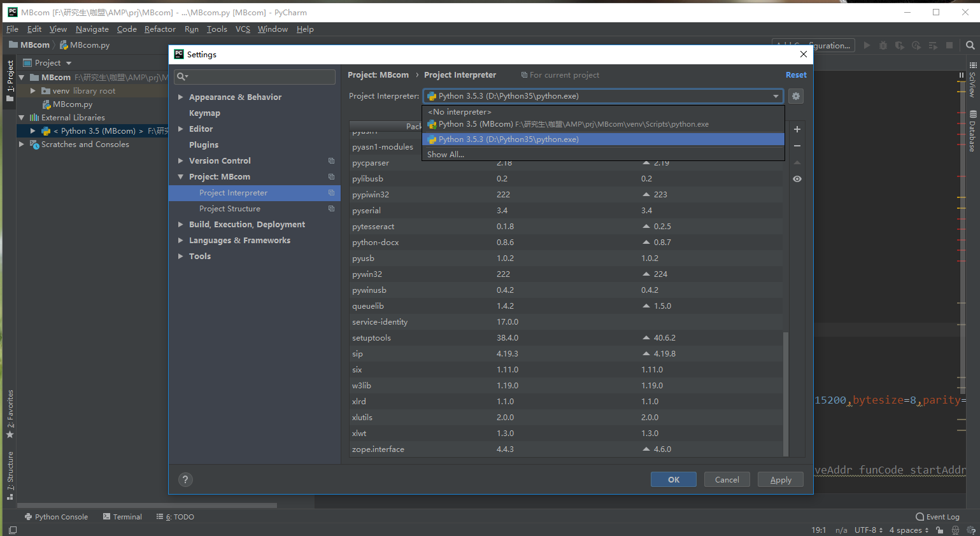Click the 4 spaces indent status bar entry

[909, 530]
